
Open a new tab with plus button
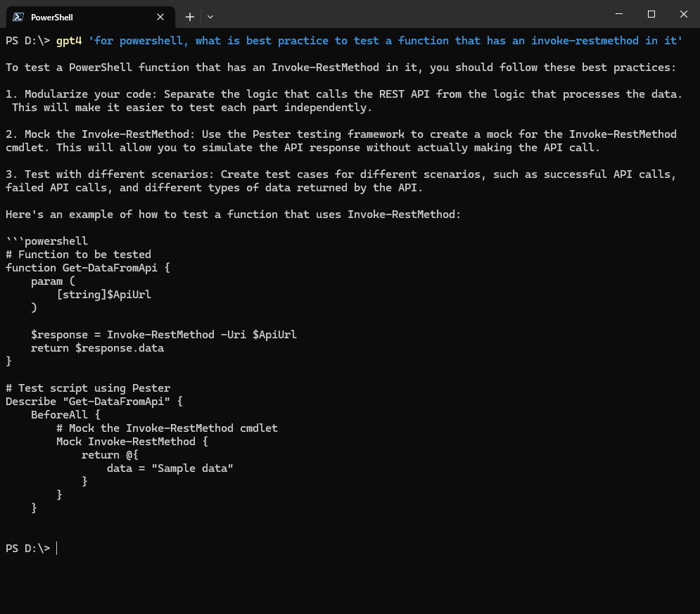point(190,17)
